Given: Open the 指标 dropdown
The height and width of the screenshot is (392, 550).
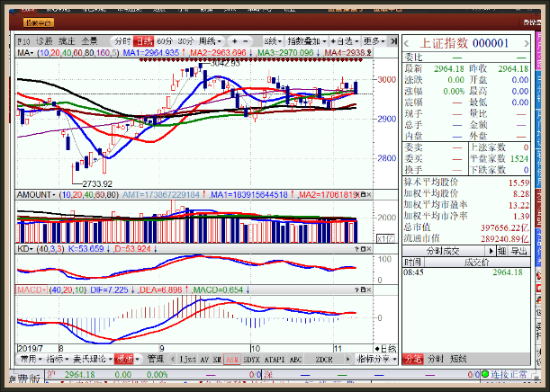Looking at the screenshot, I should coord(58,359).
